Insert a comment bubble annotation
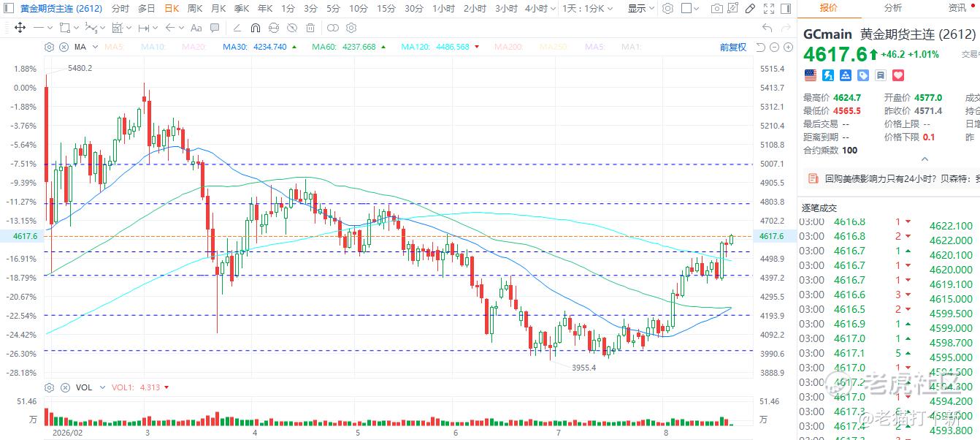 click(x=215, y=28)
